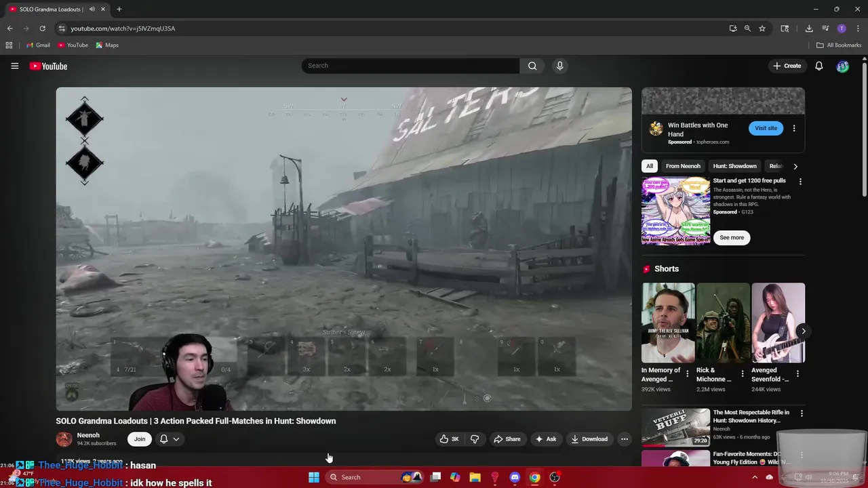This screenshot has width=868, height=488.
Task: Click the address bar URL
Action: [123, 28]
